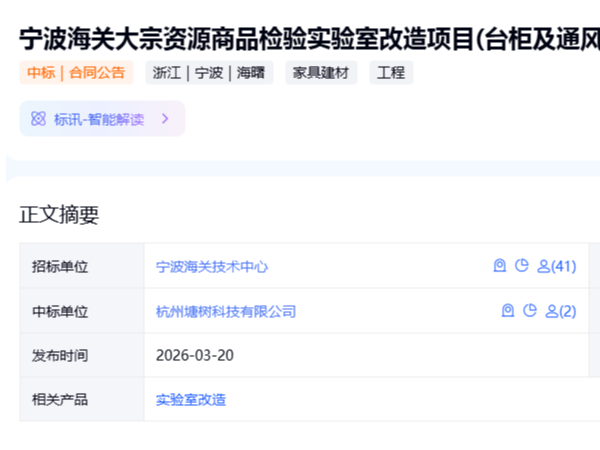
Task: Click monitor icon in 杭州塘树科技有限公司 row
Action: (508, 310)
